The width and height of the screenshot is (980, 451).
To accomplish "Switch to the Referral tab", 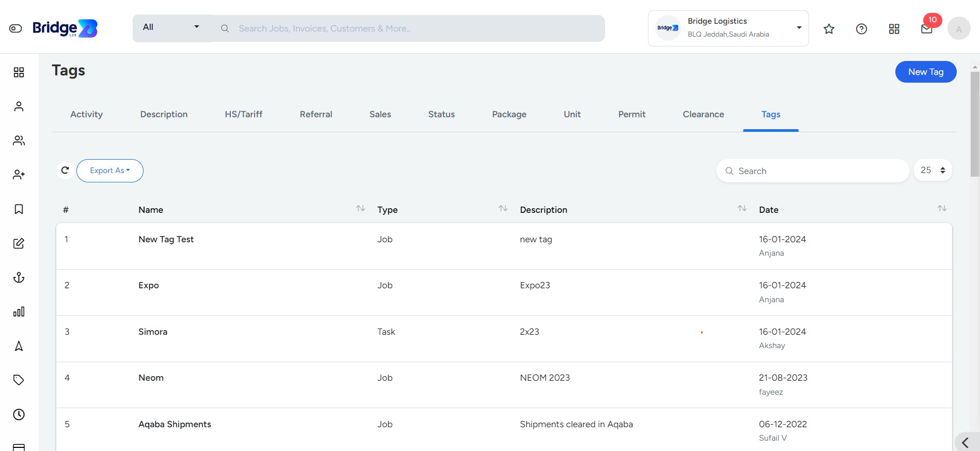I will (316, 114).
